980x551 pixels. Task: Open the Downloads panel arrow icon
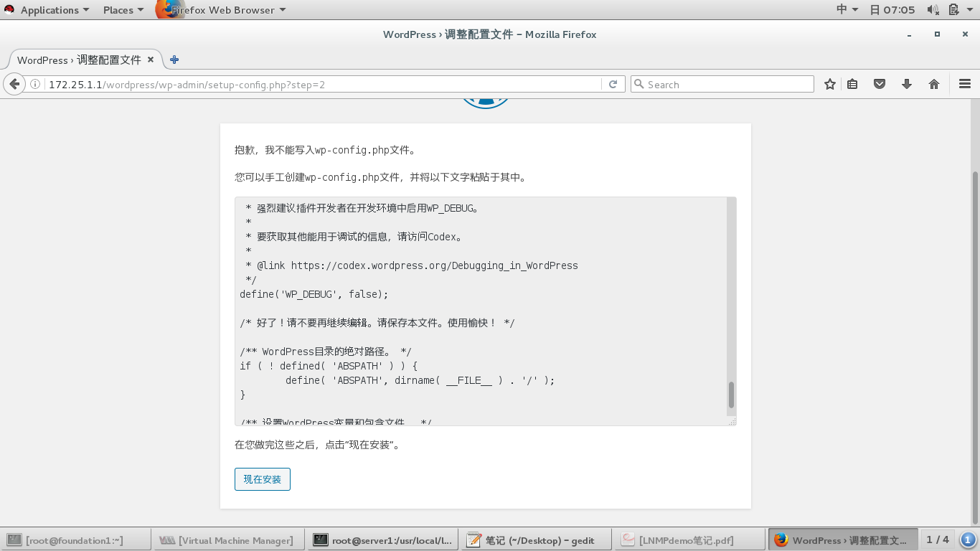point(907,84)
